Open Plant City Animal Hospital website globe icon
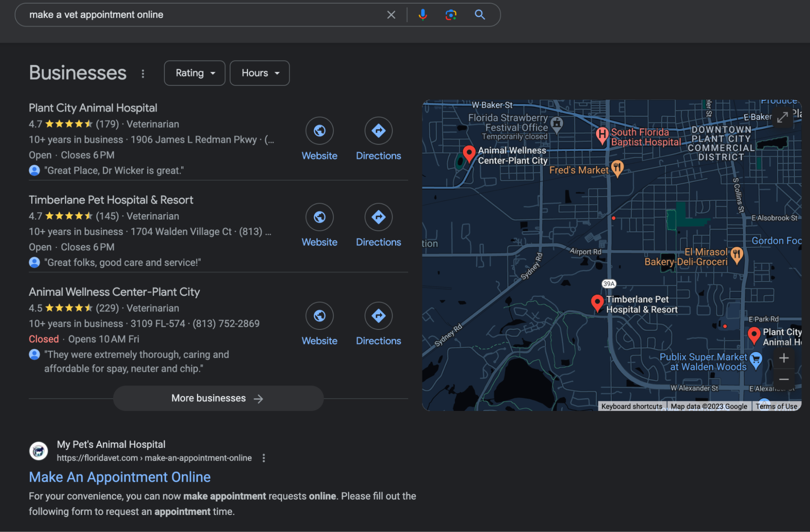Viewport: 810px width, 532px height. point(319,131)
